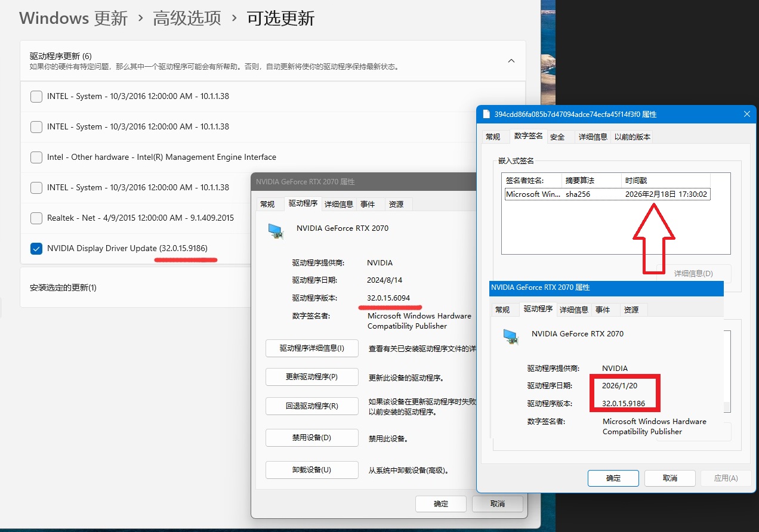Image resolution: width=759 pixels, height=532 pixels.
Task: Check the Realtek - Net driver checkbox
Action: (x=36, y=218)
